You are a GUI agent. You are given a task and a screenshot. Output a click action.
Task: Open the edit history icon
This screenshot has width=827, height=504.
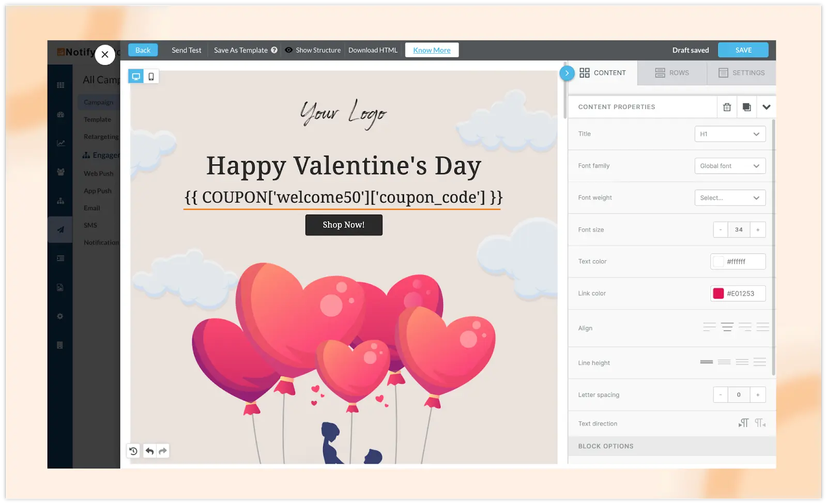(133, 451)
